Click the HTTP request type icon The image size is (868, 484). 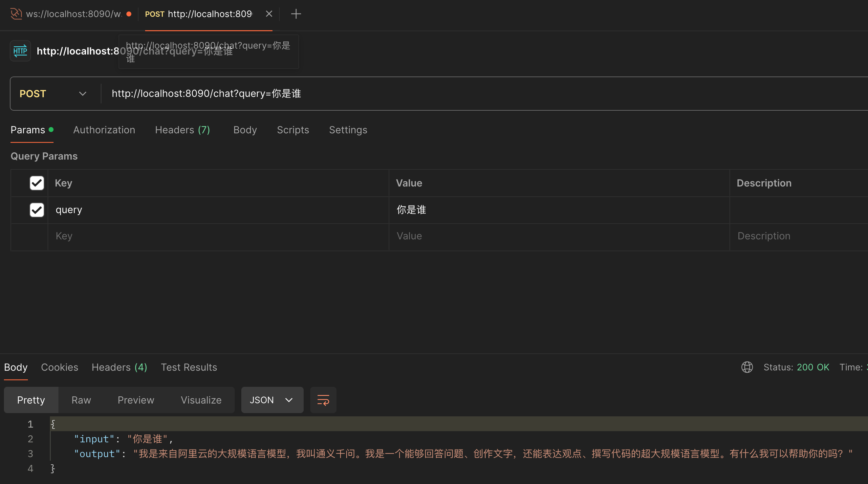pos(20,51)
